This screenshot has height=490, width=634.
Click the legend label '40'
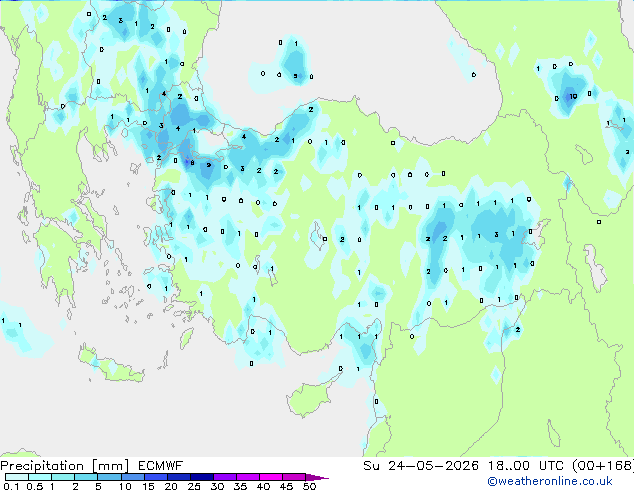point(263,486)
